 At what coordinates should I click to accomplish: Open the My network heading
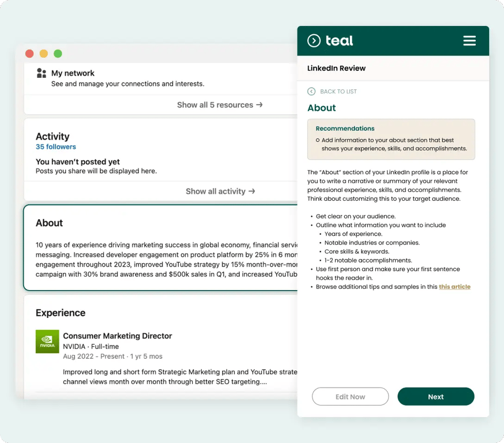tap(73, 73)
